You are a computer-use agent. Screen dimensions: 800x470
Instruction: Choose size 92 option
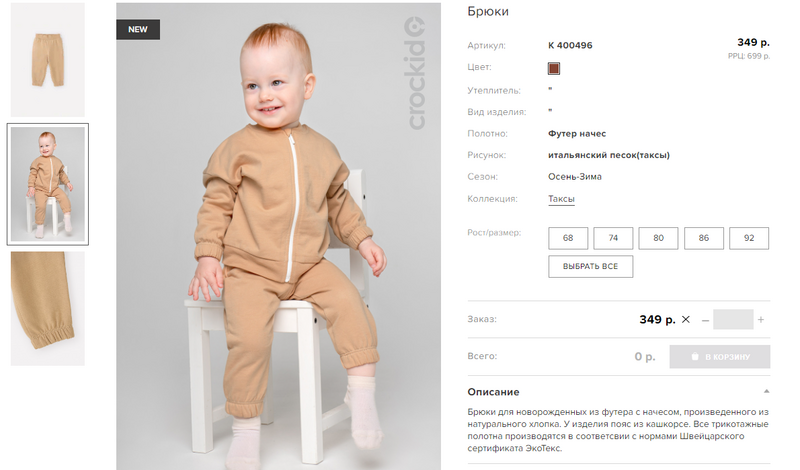[x=749, y=238]
